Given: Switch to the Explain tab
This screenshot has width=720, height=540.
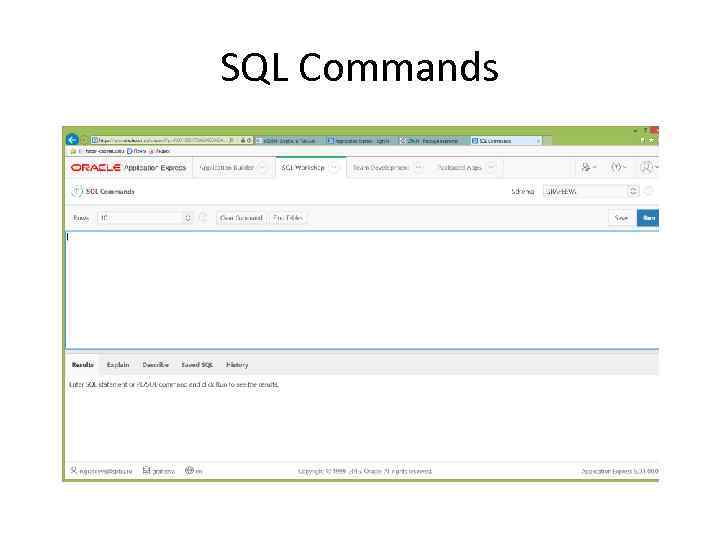Looking at the screenshot, I should click(118, 365).
